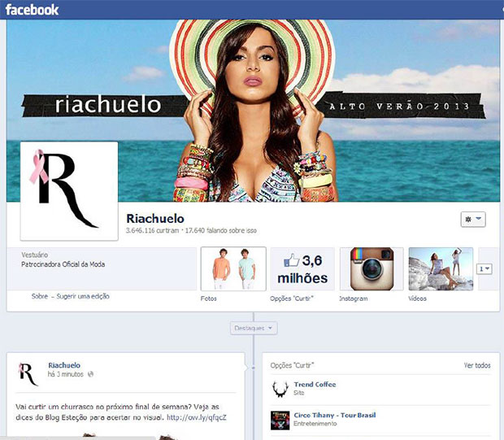Image resolution: width=504 pixels, height=440 pixels.
Task: Click Ver todos in liked pages box
Action: 477,365
